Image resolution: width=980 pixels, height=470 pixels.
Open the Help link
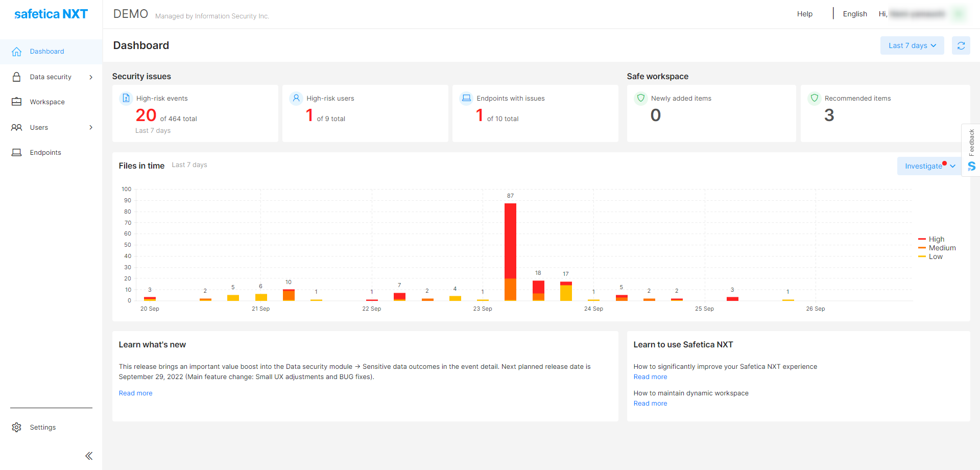(x=805, y=14)
